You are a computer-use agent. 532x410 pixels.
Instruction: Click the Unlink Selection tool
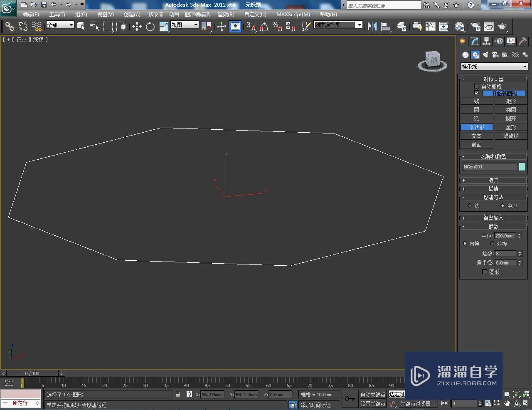23,26
